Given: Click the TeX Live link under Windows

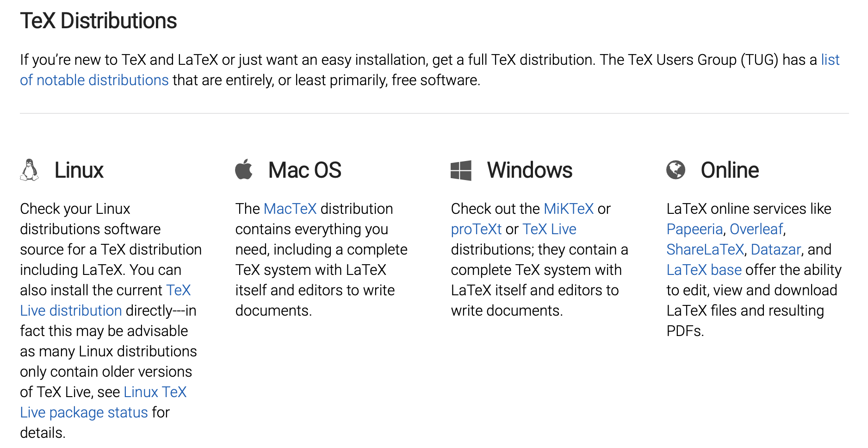Looking at the screenshot, I should (549, 229).
